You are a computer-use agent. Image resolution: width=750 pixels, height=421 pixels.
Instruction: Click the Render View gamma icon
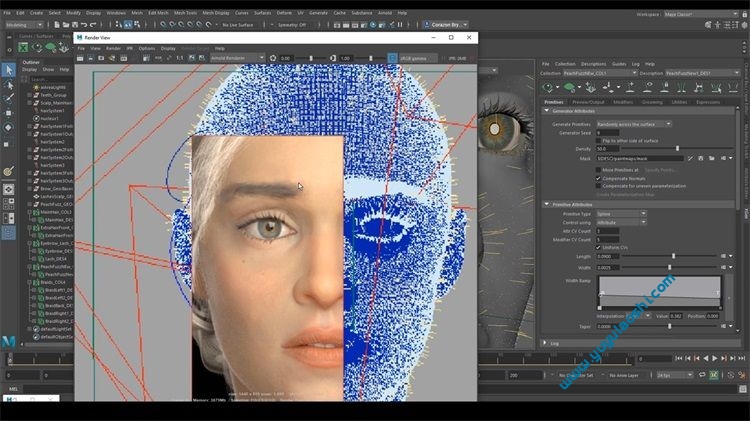tap(333, 58)
